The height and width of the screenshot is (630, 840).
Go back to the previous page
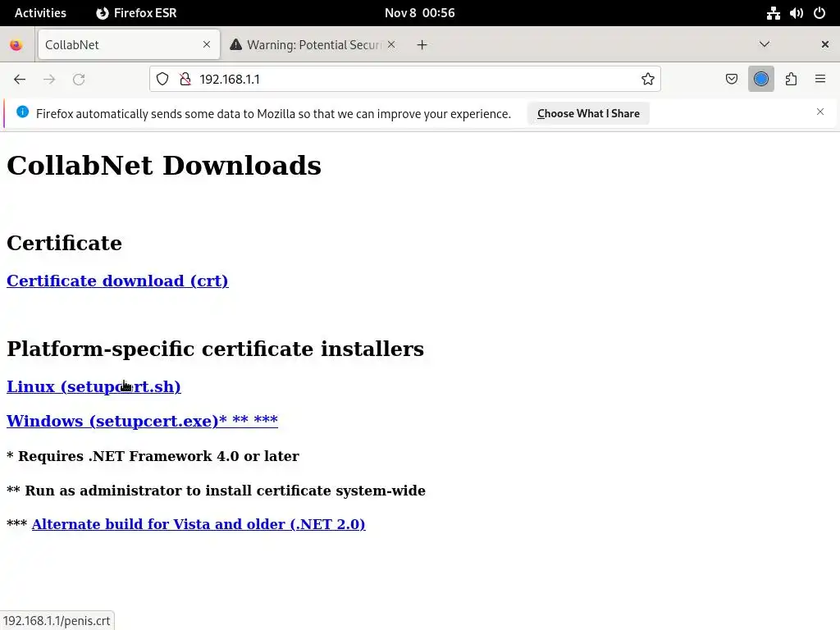(x=20, y=80)
